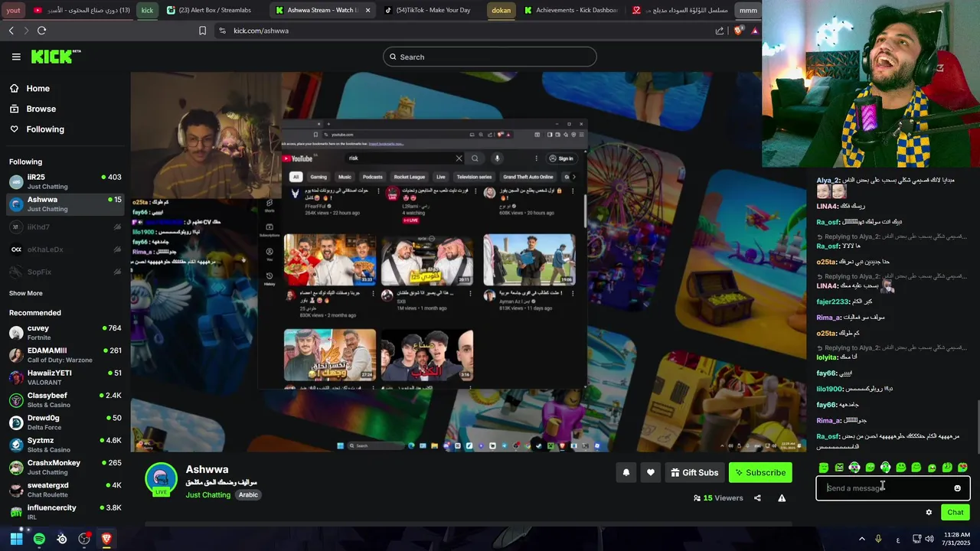The width and height of the screenshot is (980, 551).
Task: Open recommended channel Drewd0g
Action: pyautogui.click(x=65, y=422)
